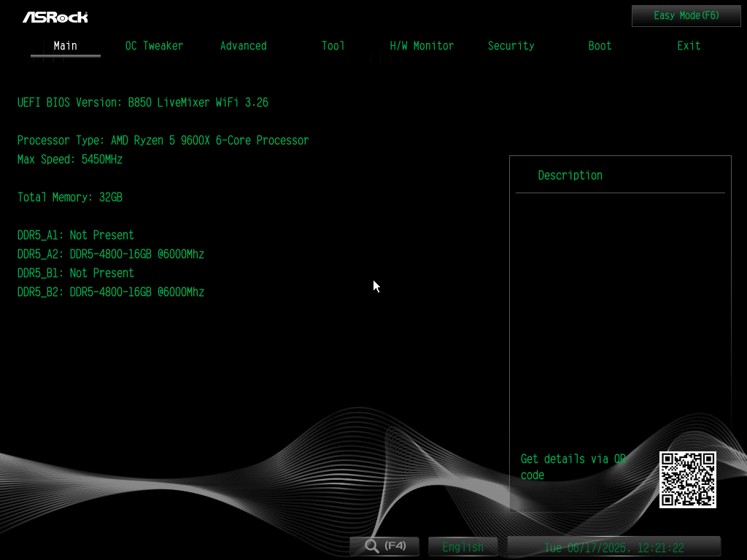747x560 pixels.
Task: Go to the Exit tab
Action: coord(689,46)
